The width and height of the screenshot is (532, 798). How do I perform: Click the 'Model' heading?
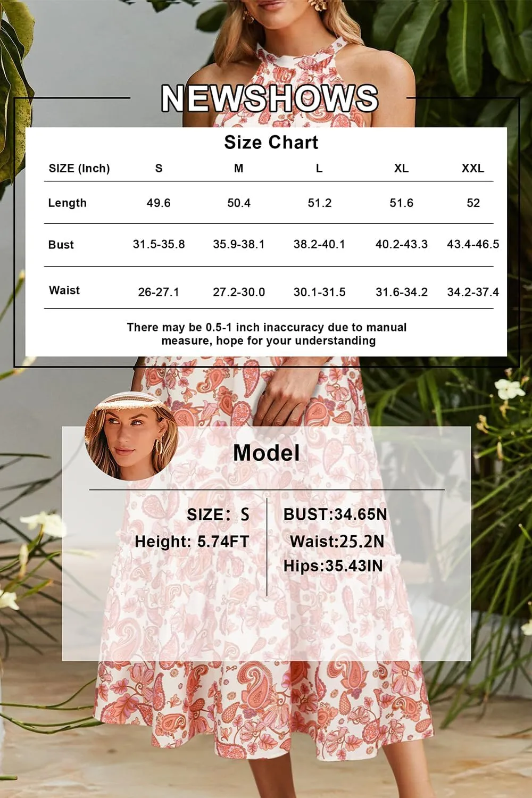point(267,453)
